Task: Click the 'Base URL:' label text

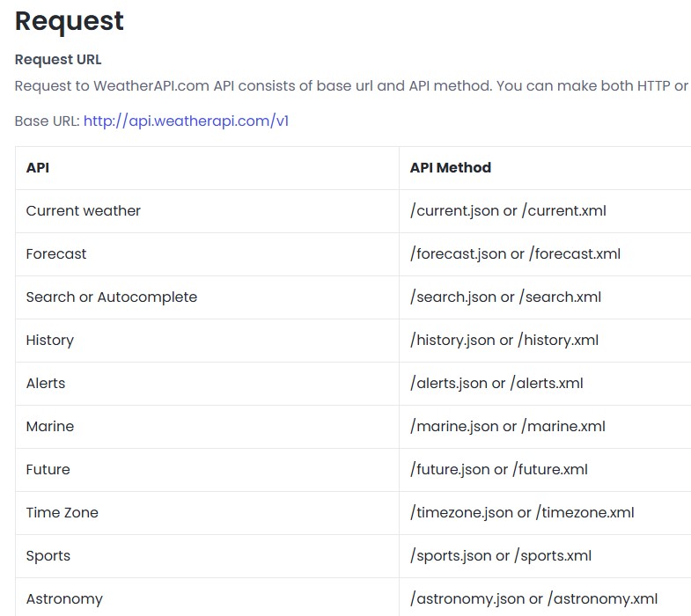Action: pyautogui.click(x=48, y=121)
